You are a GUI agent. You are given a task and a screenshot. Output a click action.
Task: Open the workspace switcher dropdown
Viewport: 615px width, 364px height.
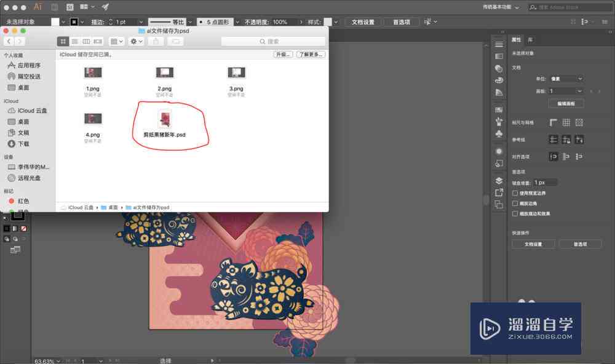coord(501,7)
